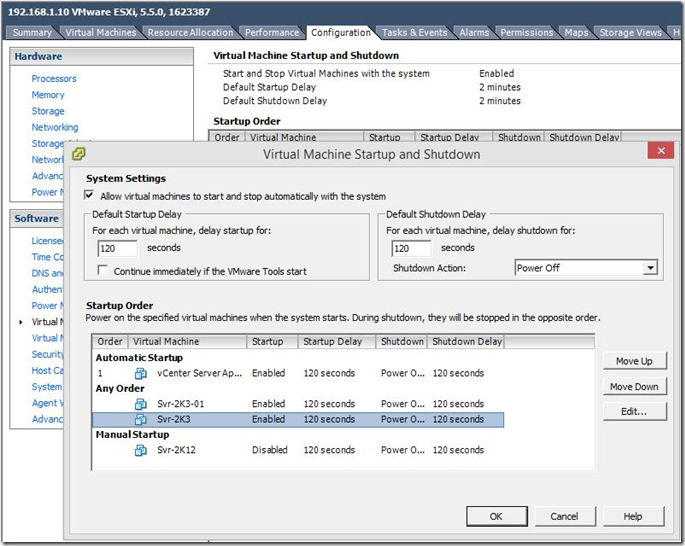The height and width of the screenshot is (546, 685).
Task: Open Help for this dialog
Action: 633,516
